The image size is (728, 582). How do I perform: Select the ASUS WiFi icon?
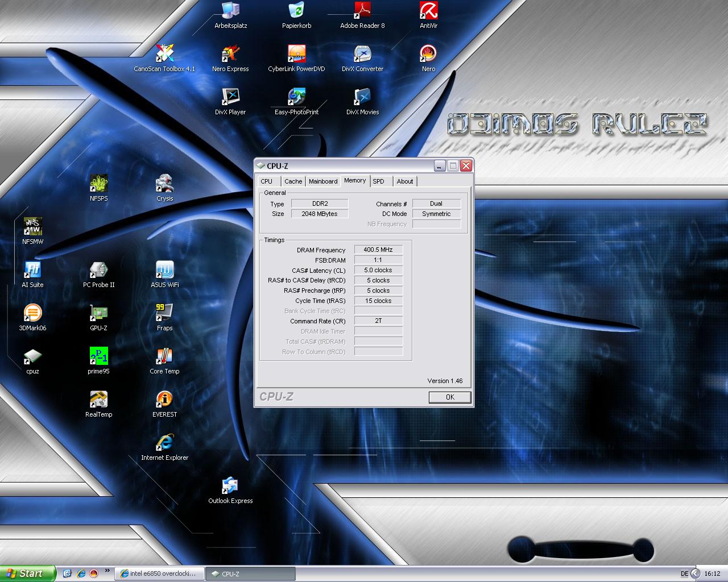point(164,274)
